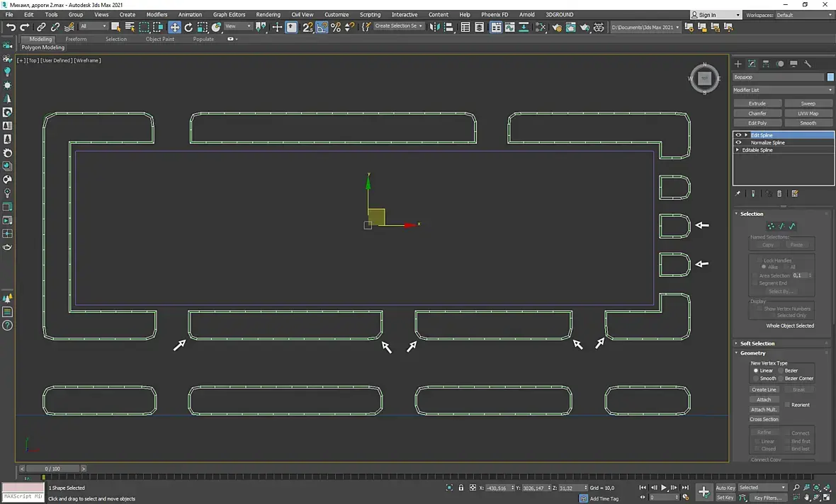Open the Hierarchy command panel tab

click(766, 64)
